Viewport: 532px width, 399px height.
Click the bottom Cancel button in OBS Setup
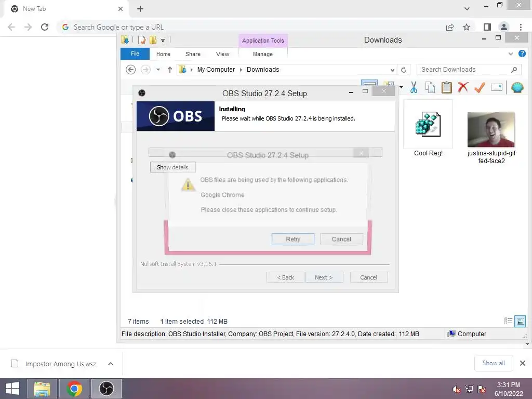(x=368, y=277)
